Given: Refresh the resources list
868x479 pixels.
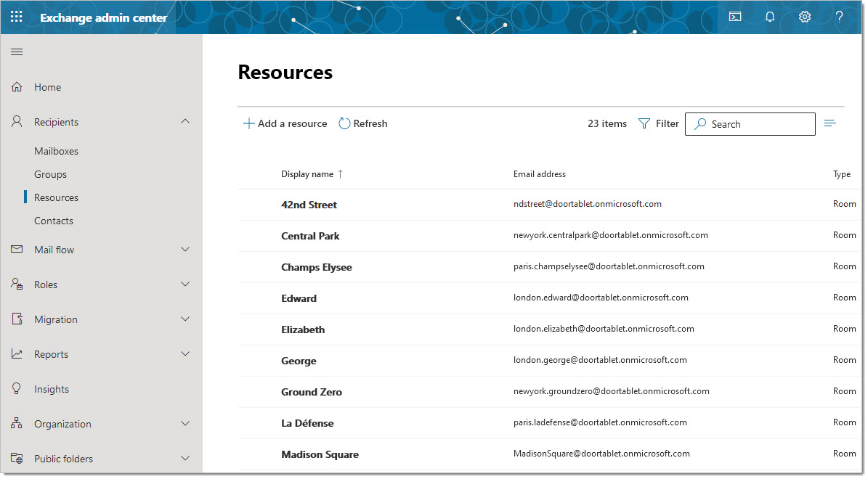Looking at the screenshot, I should 364,123.
